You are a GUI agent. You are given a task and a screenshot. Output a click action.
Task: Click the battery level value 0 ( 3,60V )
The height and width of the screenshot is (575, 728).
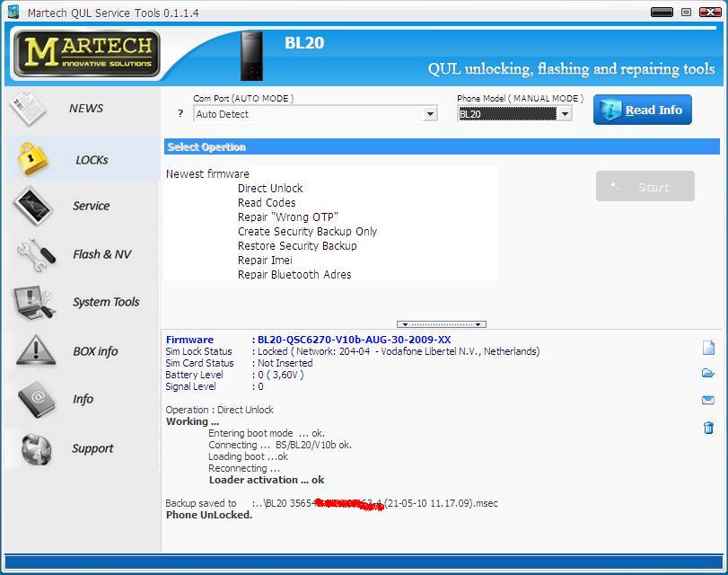(281, 375)
